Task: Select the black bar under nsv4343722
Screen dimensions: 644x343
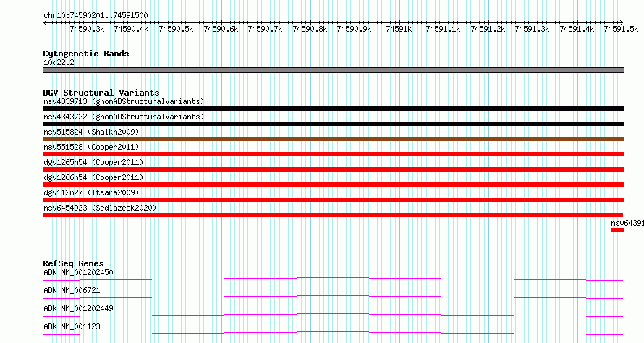Action: coord(333,124)
